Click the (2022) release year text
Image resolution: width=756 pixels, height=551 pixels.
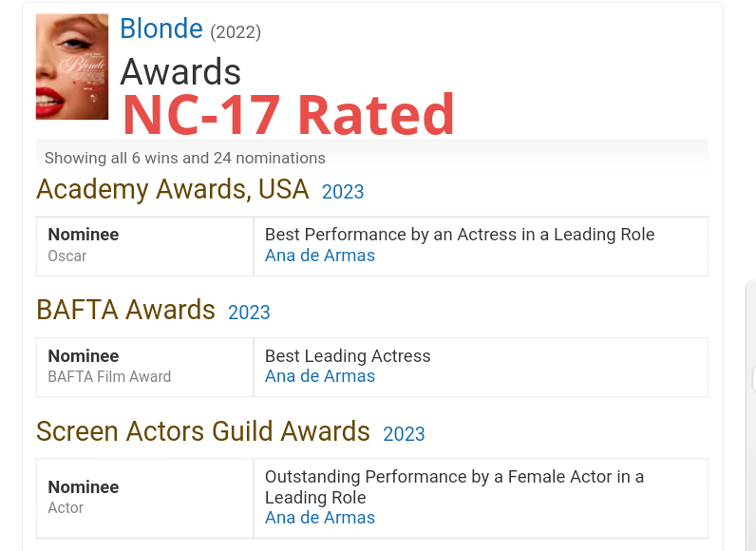[x=236, y=32]
